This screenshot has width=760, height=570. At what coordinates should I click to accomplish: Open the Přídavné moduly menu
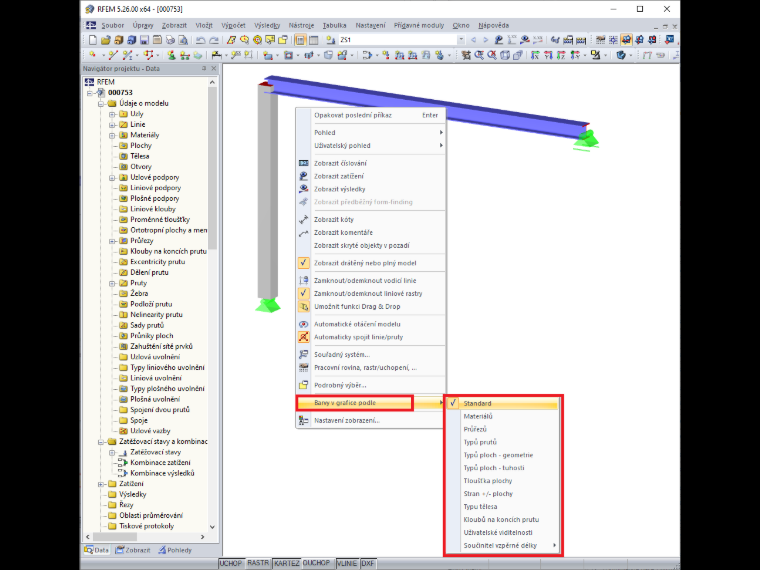(x=419, y=25)
